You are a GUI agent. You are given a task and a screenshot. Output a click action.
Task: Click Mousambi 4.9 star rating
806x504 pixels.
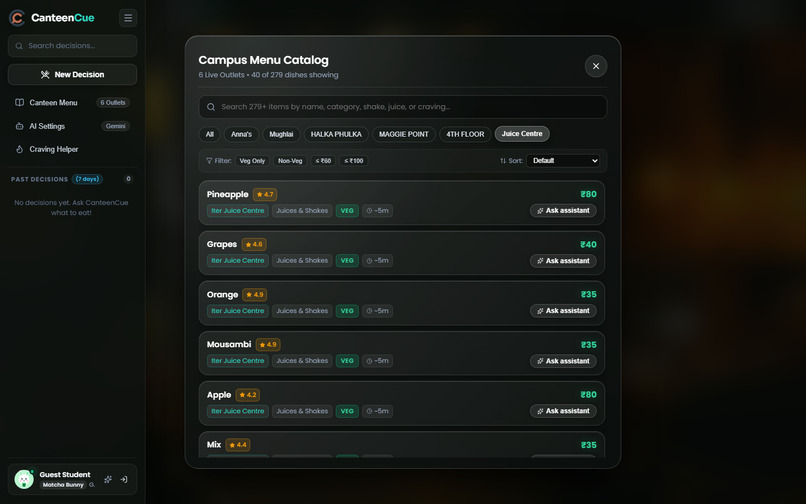tap(268, 345)
